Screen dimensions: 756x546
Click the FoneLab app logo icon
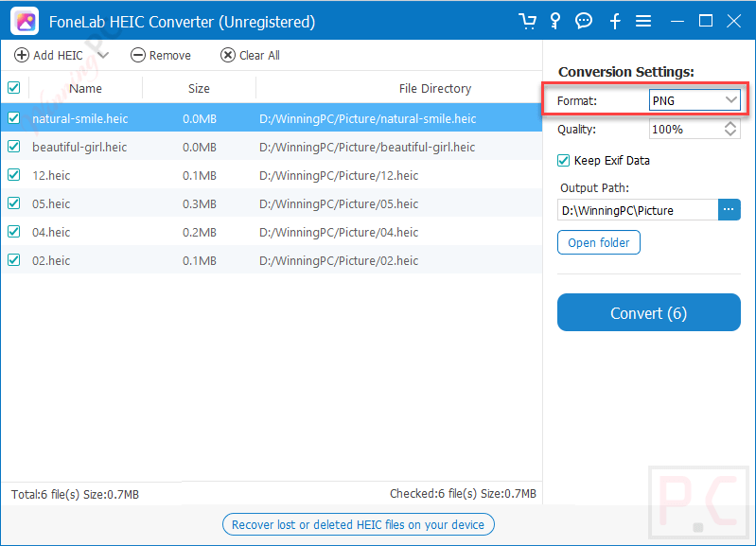click(25, 21)
